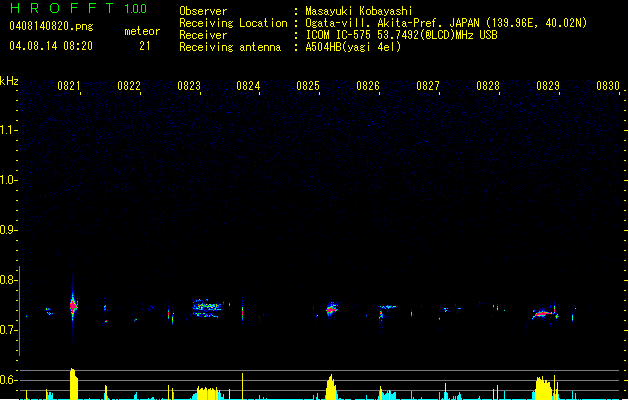
Task: Click the tall yellow power bar at 0821
Action: click(74, 384)
